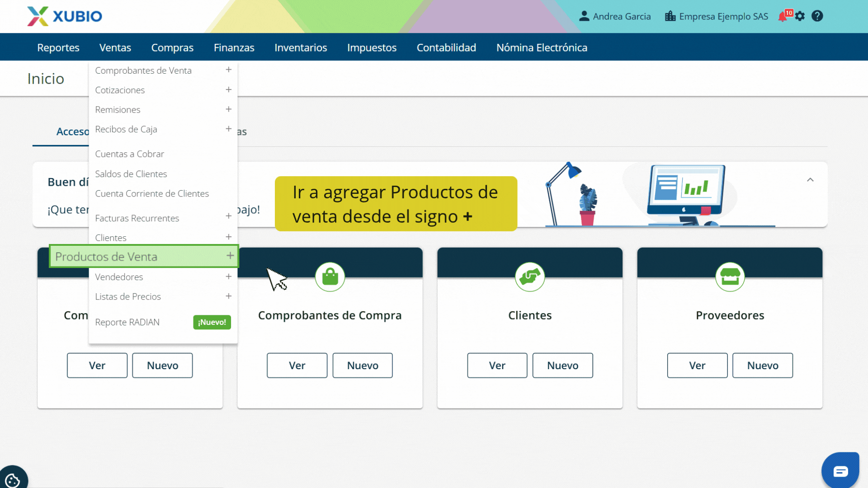Screen dimensions: 868x488
Task: Click the plus sign next to Productos de Venta
Action: pos(230,256)
